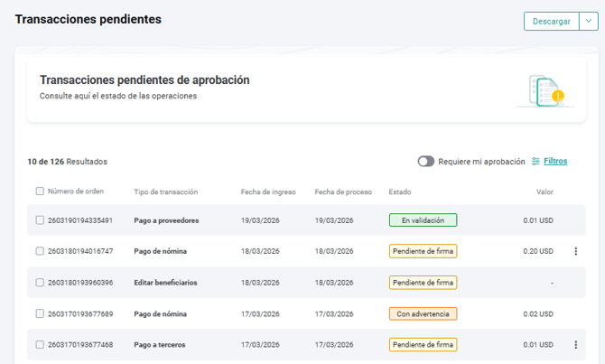Sort by Tipo de transacción column header
This screenshot has height=364, width=605.
tap(165, 191)
